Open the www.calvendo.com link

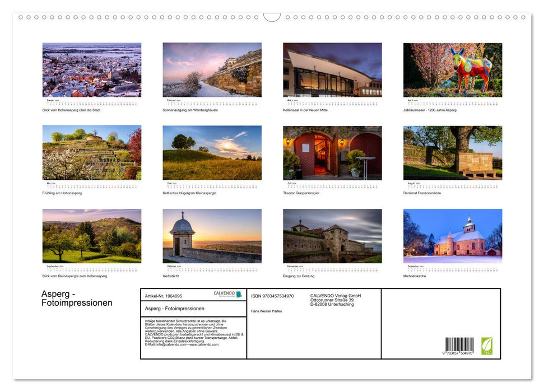203,344
